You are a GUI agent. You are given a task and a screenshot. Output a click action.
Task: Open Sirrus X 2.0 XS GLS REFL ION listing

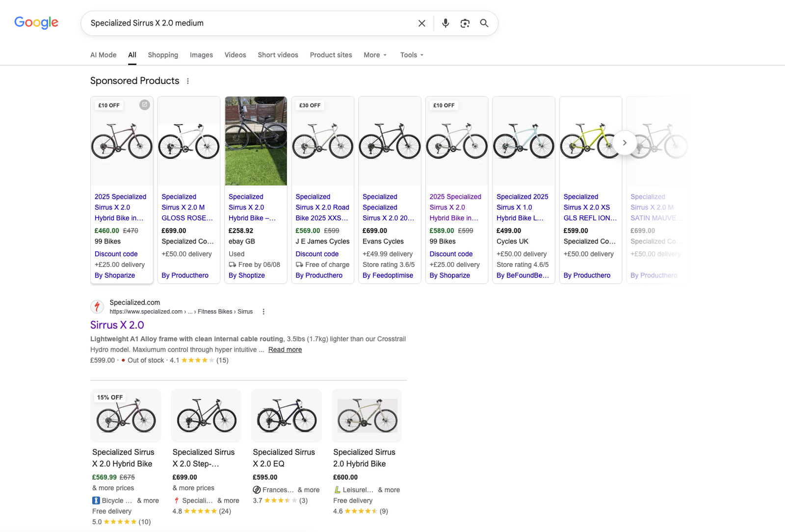[x=590, y=207]
